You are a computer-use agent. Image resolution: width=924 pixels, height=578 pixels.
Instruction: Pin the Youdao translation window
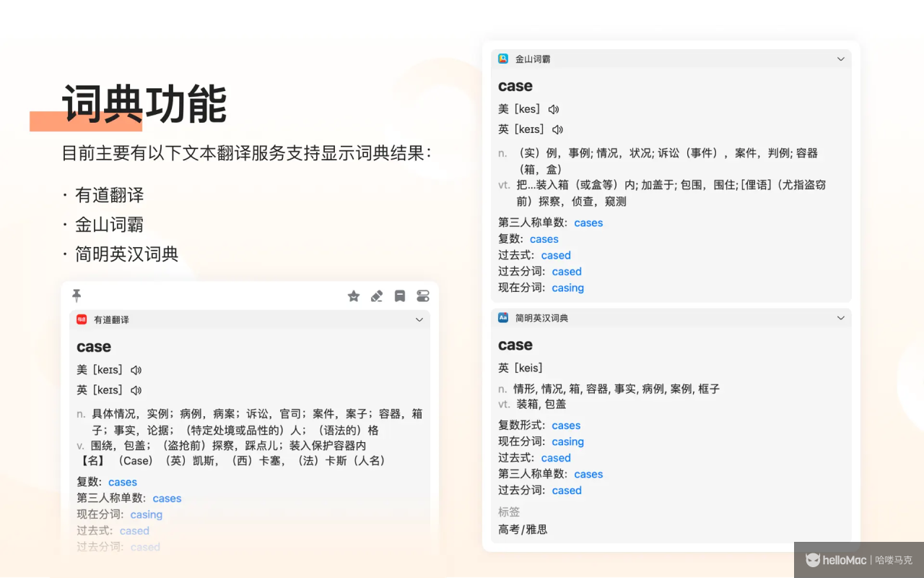click(77, 296)
